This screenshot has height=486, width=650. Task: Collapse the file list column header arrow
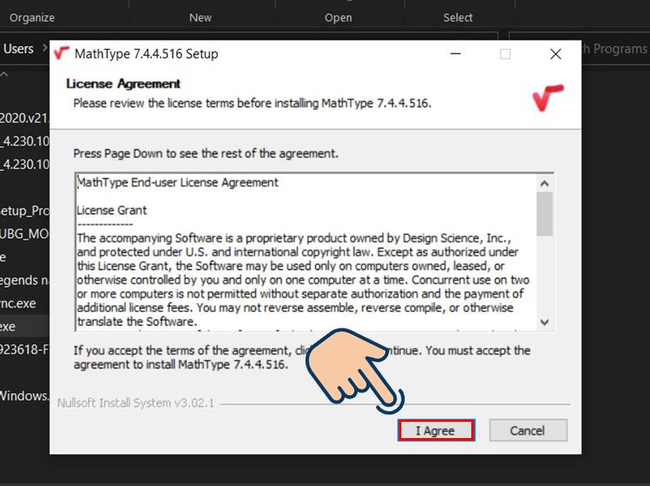(x=5, y=76)
